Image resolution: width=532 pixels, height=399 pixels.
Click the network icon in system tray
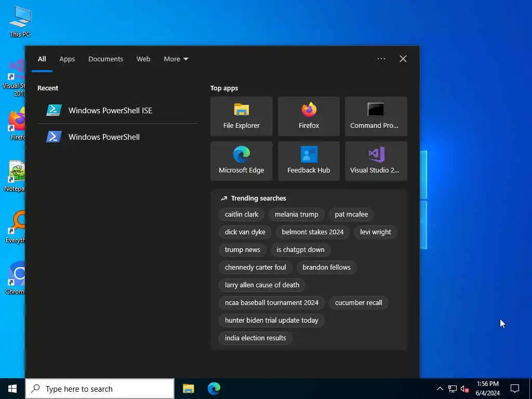point(453,389)
